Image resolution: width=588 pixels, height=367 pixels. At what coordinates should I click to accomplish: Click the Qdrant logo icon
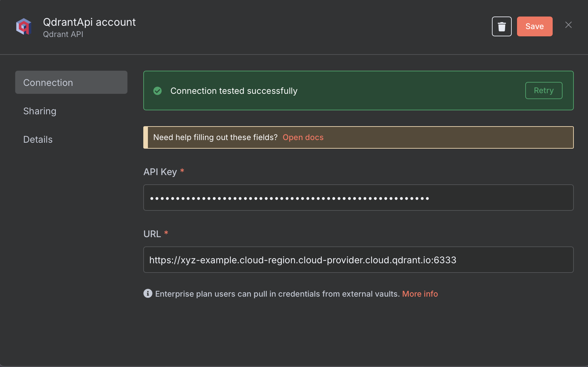click(x=23, y=26)
